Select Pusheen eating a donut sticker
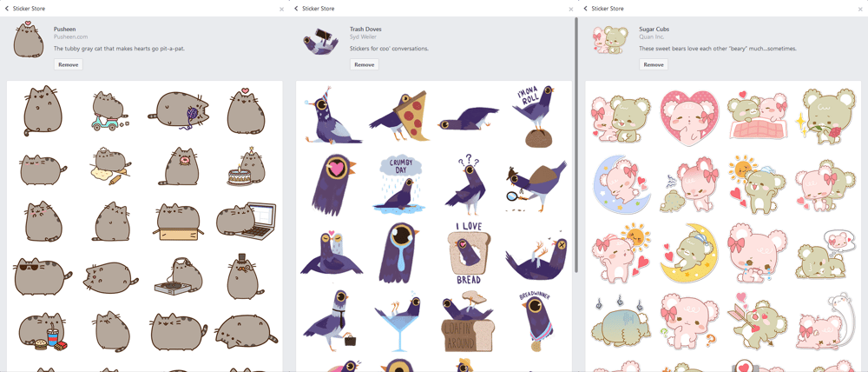The height and width of the screenshot is (372, 868). 178,166
